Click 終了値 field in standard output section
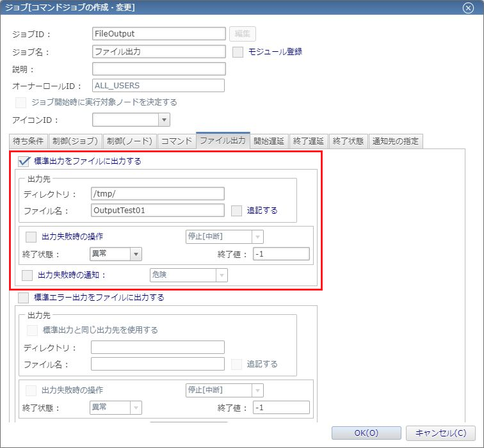This screenshot has height=448, width=484. pos(281,254)
